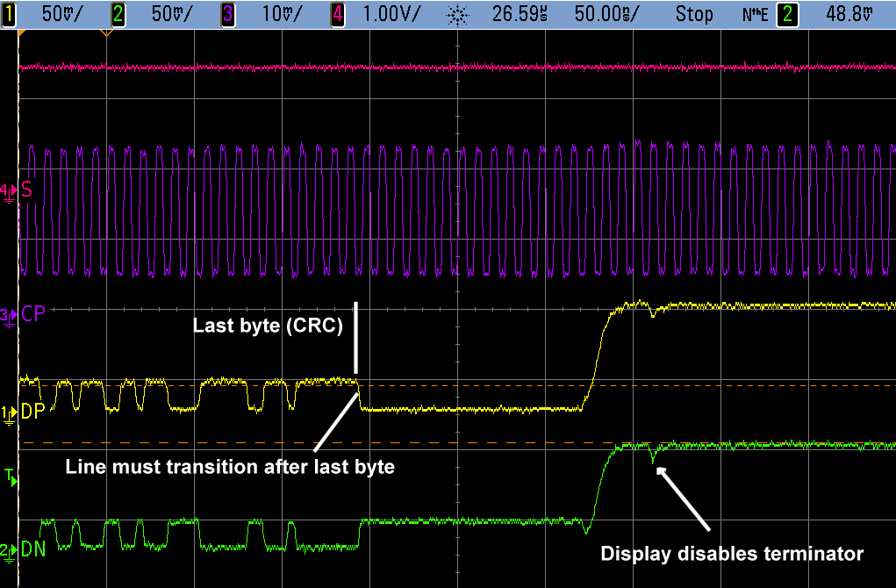Image resolution: width=896 pixels, height=588 pixels.
Task: Click the green T trigger level marker
Action: click(x=9, y=477)
